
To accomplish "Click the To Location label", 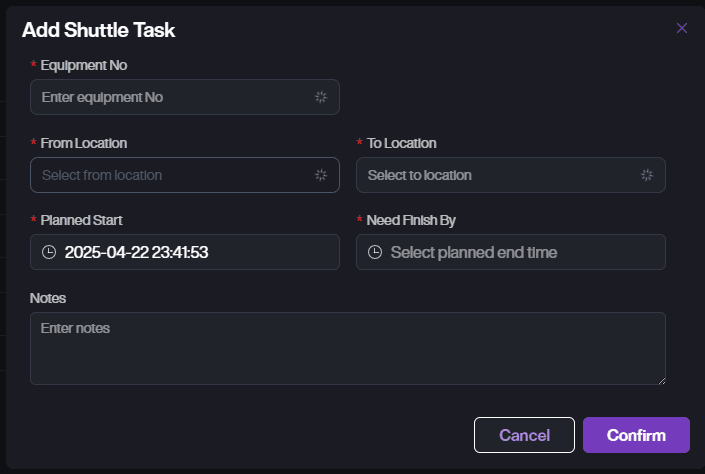I will 402,143.
